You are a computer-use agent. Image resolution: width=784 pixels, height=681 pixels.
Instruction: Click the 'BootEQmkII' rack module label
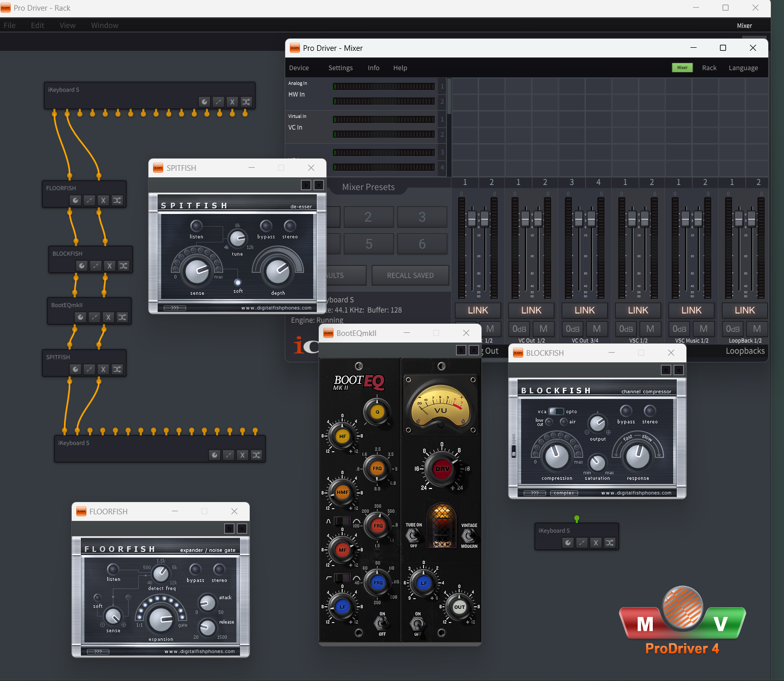(67, 305)
